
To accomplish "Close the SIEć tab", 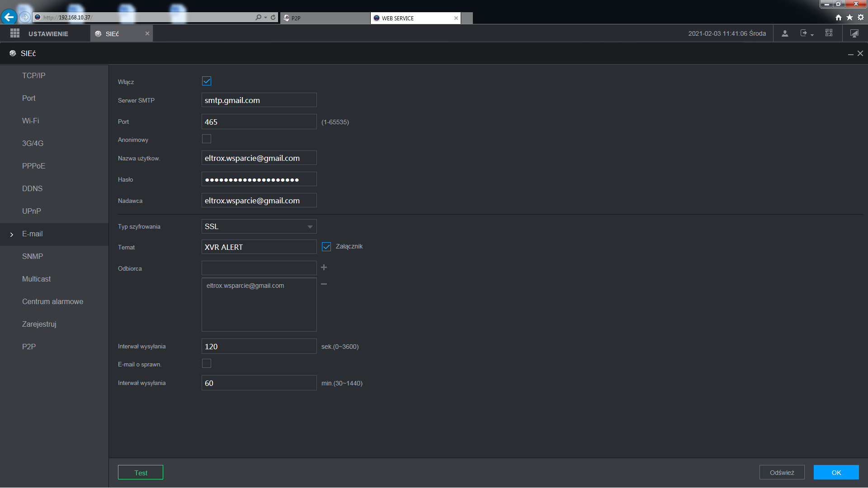I will pos(147,33).
